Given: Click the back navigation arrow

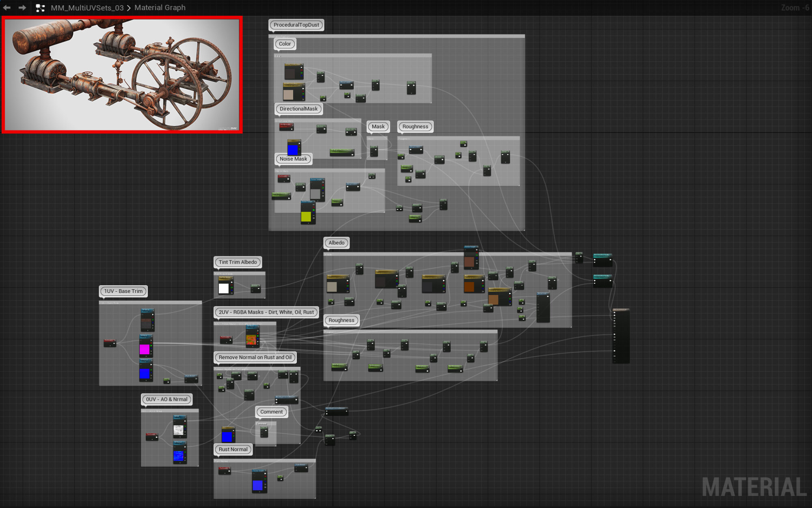Looking at the screenshot, I should point(7,7).
